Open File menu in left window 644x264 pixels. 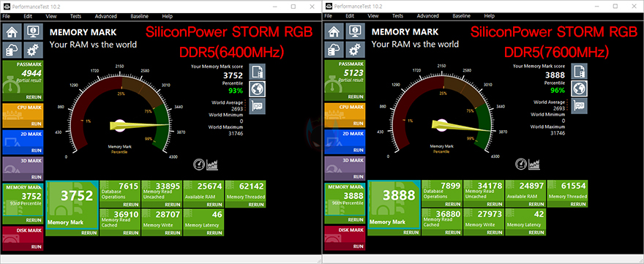pyautogui.click(x=6, y=16)
